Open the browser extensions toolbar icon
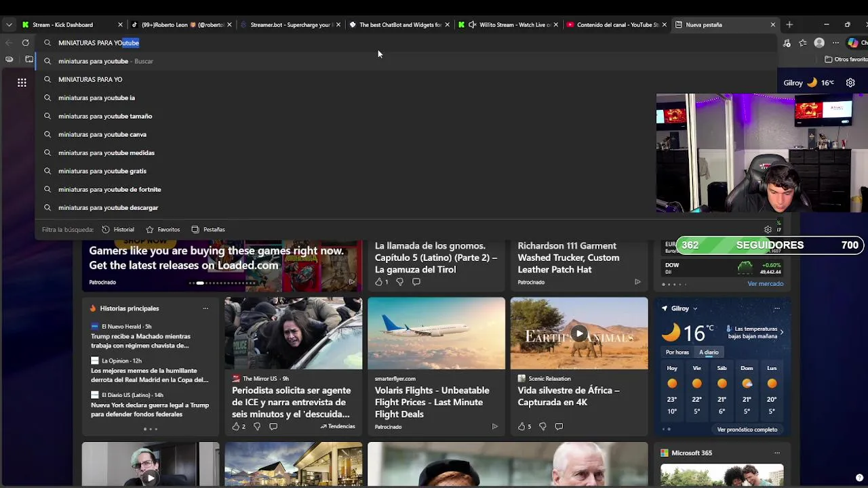The height and width of the screenshot is (488, 868). pos(787,43)
